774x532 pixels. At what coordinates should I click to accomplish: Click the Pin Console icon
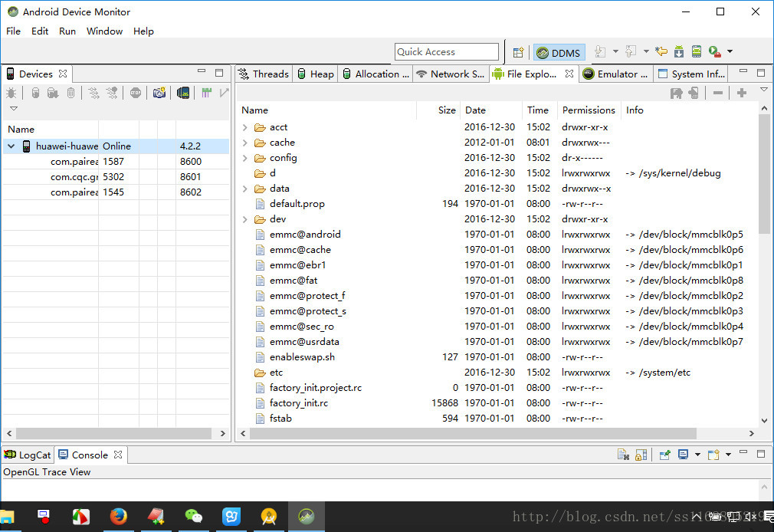[665, 455]
